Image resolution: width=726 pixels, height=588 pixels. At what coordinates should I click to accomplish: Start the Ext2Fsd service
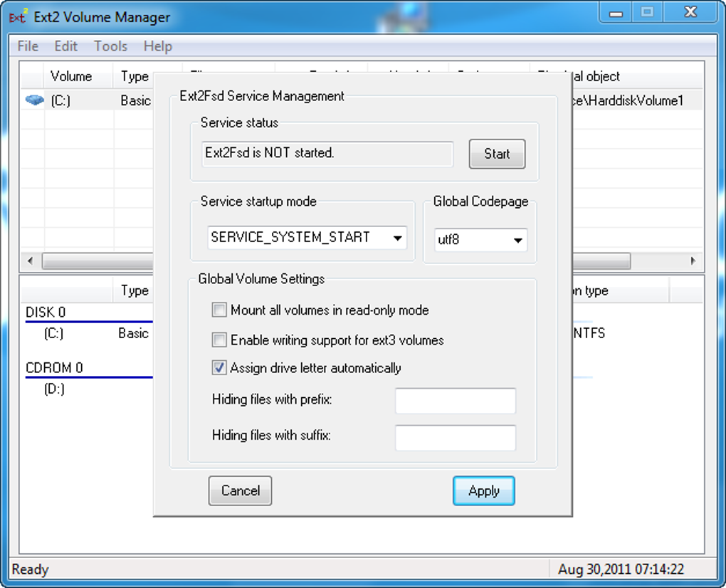point(497,154)
